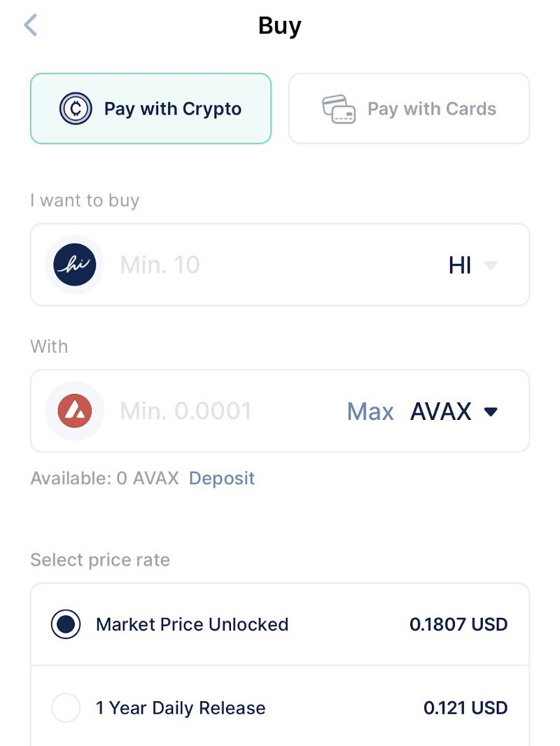This screenshot has width=560, height=746.
Task: Click the red AVAX logo
Action: point(75,411)
